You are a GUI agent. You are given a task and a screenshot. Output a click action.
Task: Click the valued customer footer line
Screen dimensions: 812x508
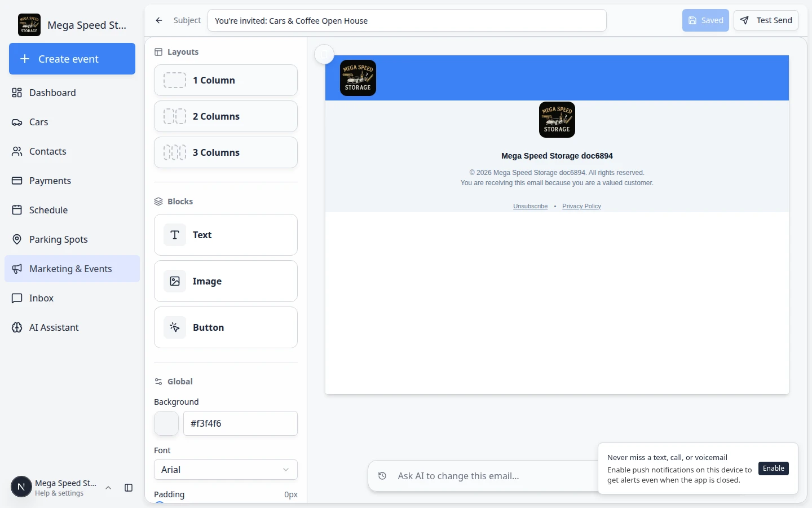coord(557,183)
